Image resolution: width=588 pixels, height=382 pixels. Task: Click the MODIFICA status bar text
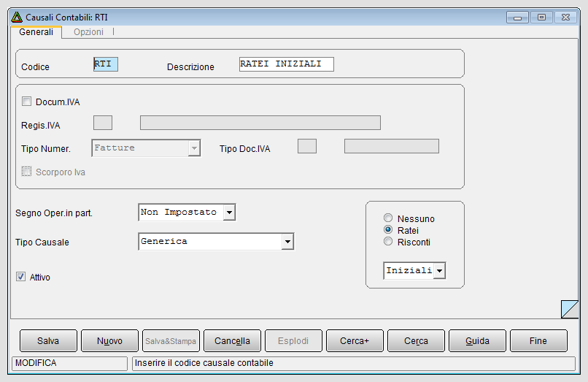click(36, 363)
